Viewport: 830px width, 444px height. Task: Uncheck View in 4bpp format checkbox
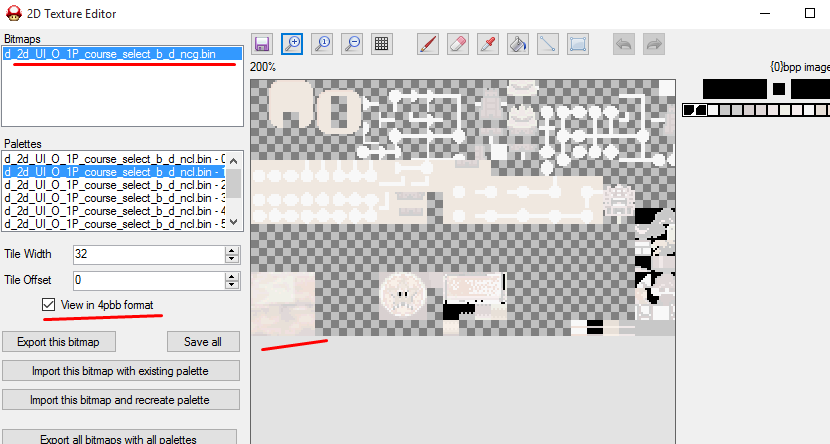click(48, 304)
